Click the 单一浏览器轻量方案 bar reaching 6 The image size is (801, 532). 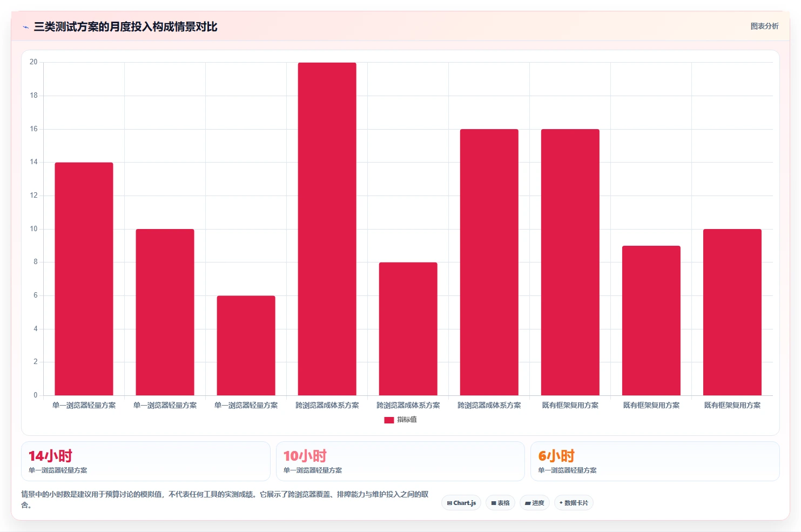(246, 346)
